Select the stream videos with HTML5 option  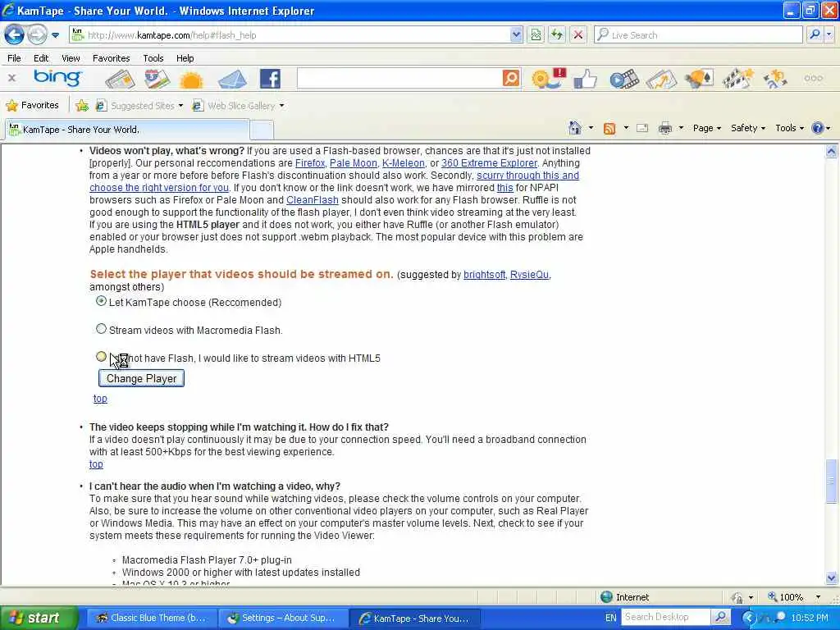101,356
